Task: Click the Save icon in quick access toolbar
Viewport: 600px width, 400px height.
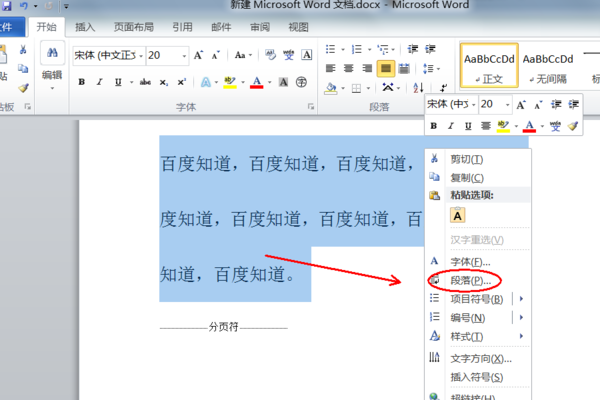Action: click(7, 5)
